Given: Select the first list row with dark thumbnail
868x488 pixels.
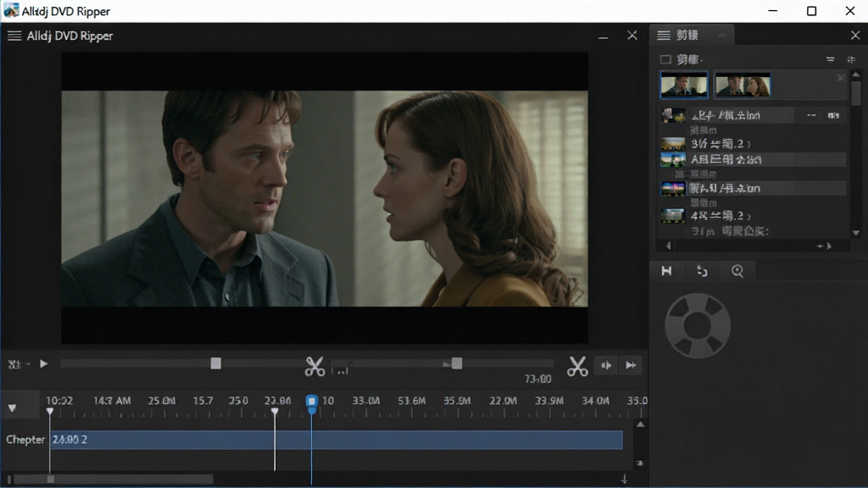Looking at the screenshot, I should [754, 115].
